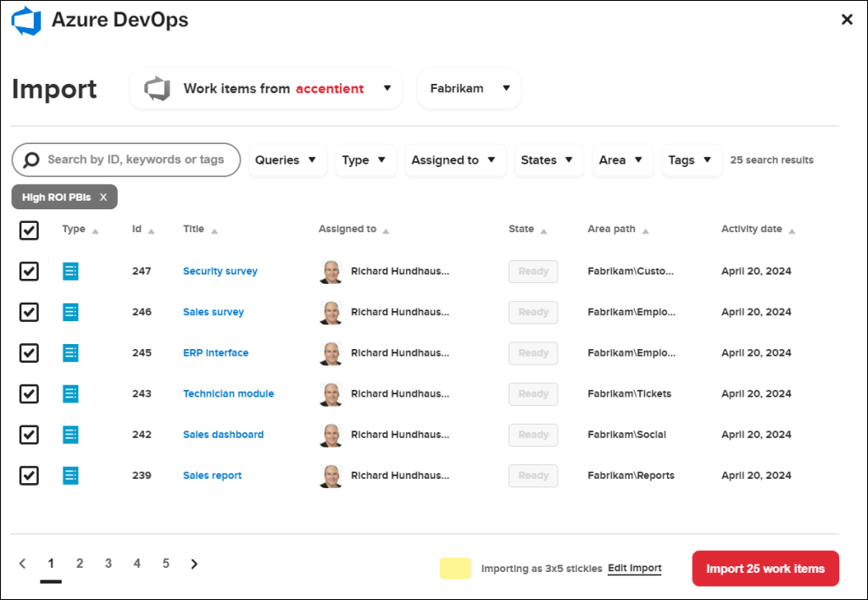Go to page 4
Screen dimensions: 868x600
137,564
